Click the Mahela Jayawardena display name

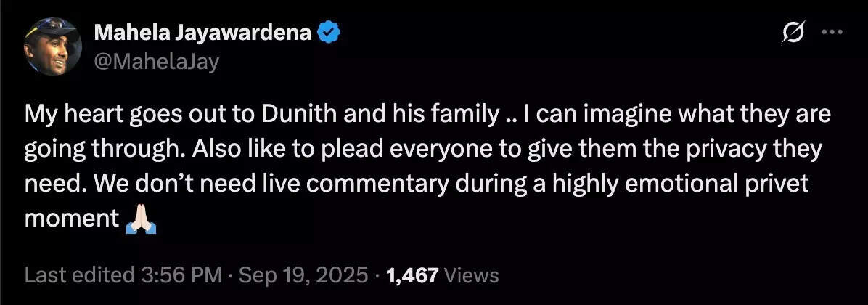click(x=200, y=33)
